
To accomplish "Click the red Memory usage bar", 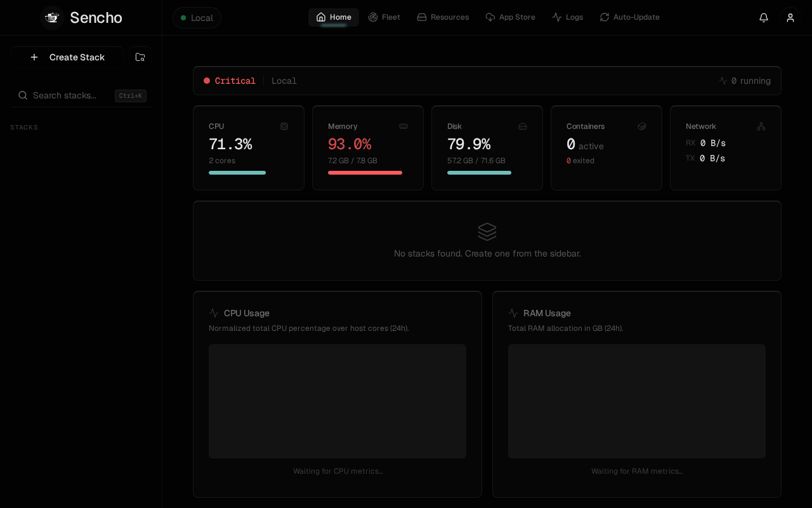I will click(x=365, y=173).
